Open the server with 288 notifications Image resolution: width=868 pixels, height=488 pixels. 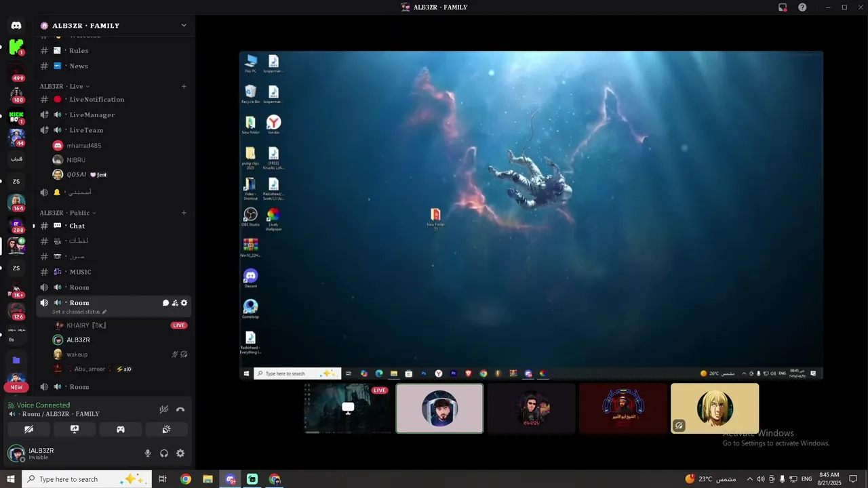16,224
